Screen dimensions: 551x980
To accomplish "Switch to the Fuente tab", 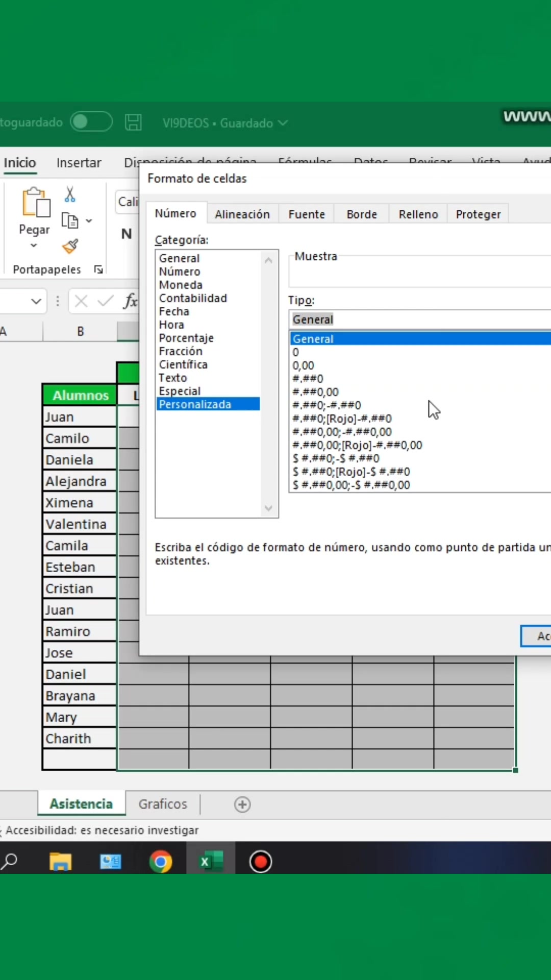I will (x=307, y=214).
